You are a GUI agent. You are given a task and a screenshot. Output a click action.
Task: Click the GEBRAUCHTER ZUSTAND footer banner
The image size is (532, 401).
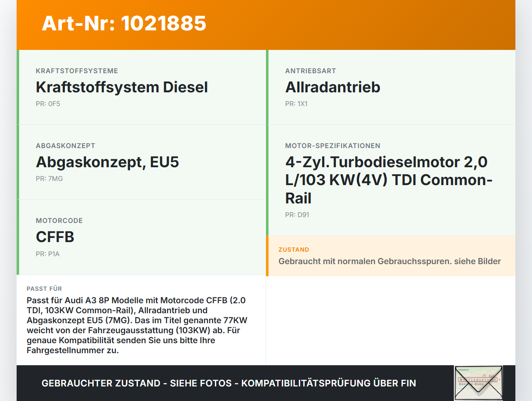point(229,383)
